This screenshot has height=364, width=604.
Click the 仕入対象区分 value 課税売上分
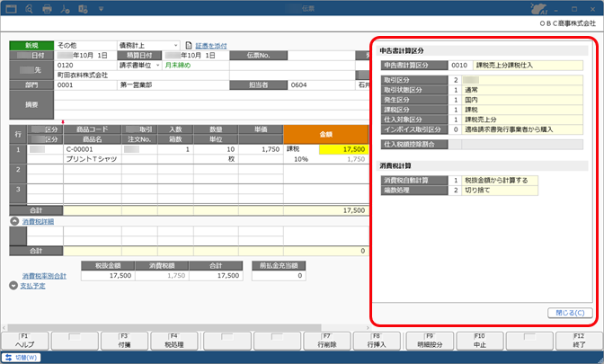point(523,120)
